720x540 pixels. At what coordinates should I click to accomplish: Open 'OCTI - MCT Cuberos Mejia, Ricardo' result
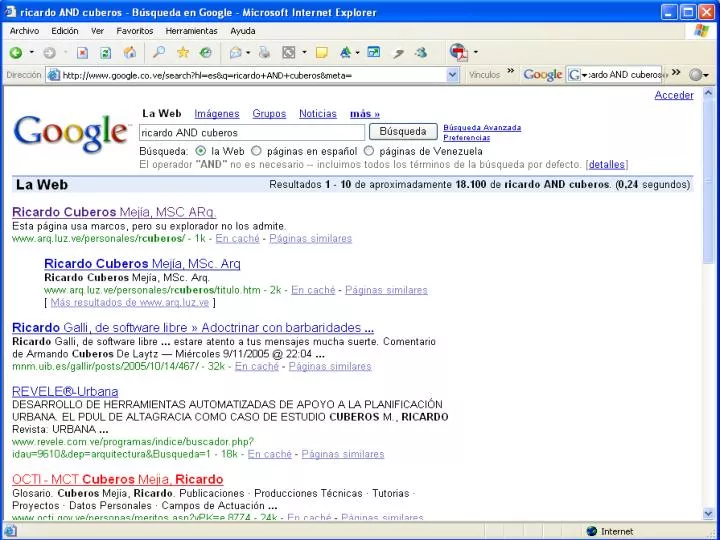tap(118, 479)
